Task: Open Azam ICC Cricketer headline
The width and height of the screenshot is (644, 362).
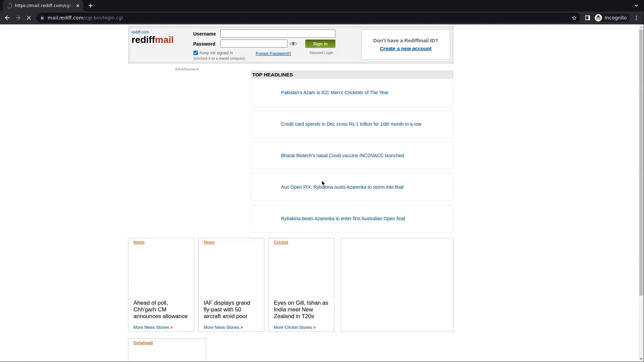Action: pyautogui.click(x=334, y=93)
